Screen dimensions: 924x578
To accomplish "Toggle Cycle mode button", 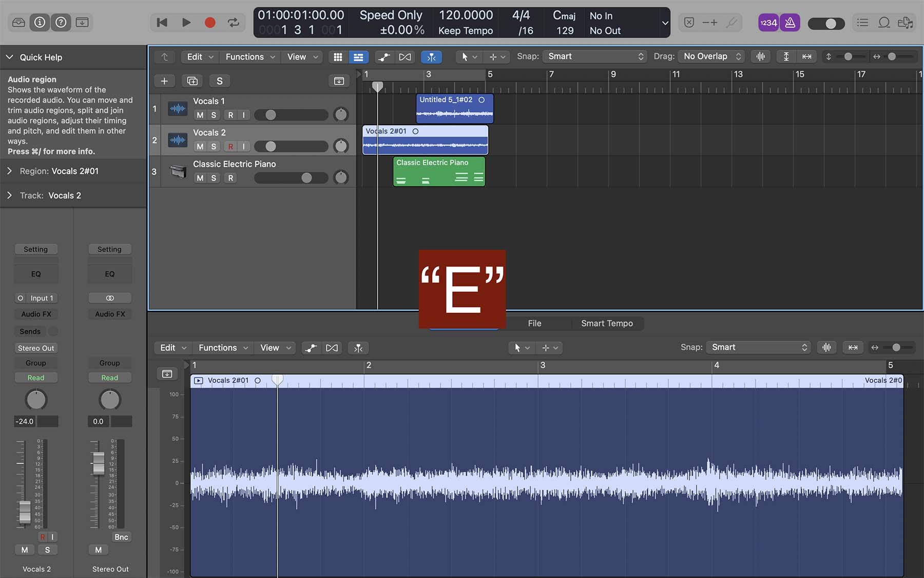I will tap(234, 23).
